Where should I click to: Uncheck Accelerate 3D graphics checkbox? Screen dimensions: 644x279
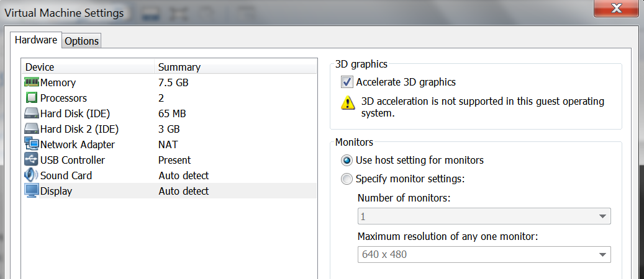coord(347,82)
